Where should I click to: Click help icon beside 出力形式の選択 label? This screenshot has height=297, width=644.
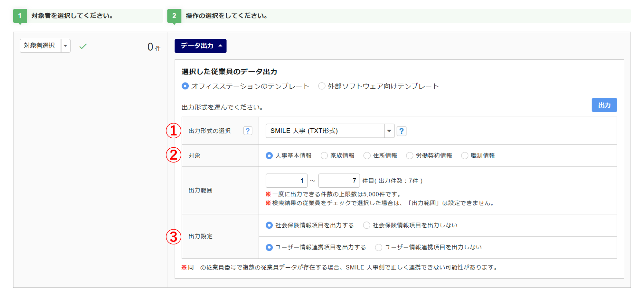click(x=248, y=131)
